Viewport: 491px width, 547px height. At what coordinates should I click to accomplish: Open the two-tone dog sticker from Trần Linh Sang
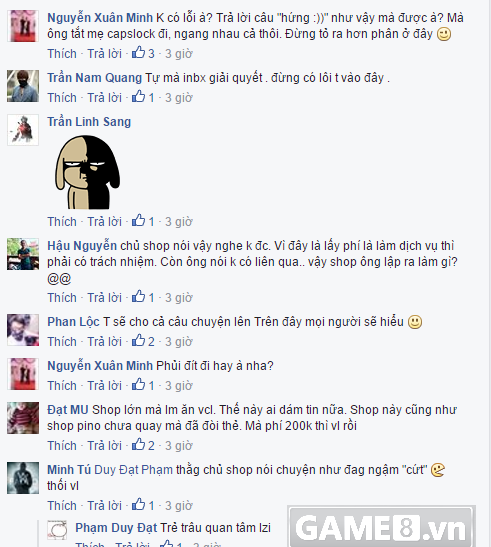point(87,172)
